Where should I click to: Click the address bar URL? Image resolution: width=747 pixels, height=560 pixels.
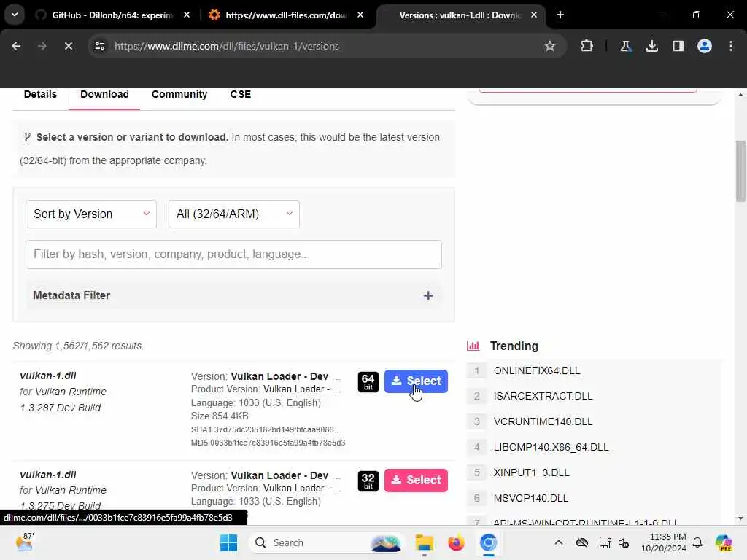point(227,46)
